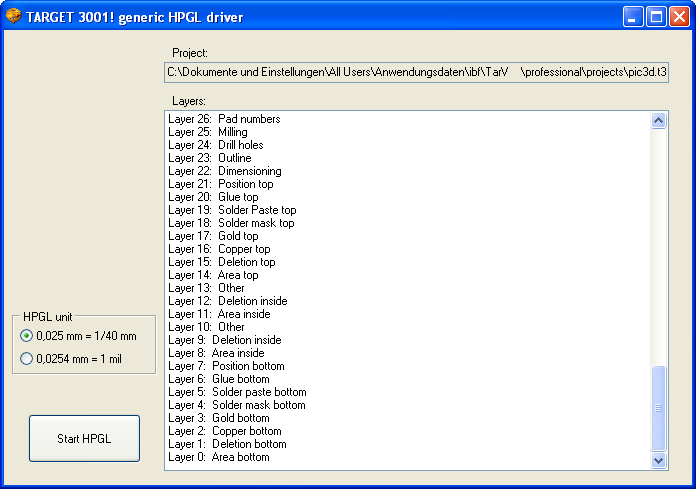The height and width of the screenshot is (489, 696).
Task: Click the Project path field
Action: [x=416, y=72]
